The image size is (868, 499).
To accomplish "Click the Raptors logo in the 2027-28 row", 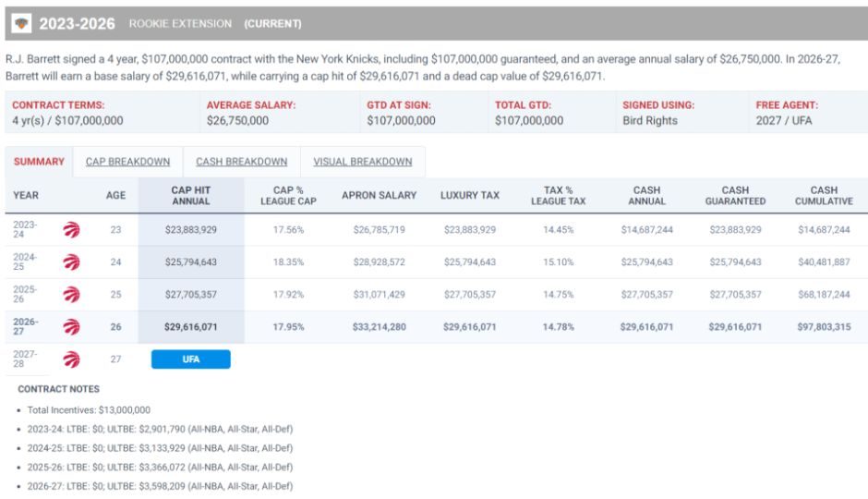I will [71, 359].
